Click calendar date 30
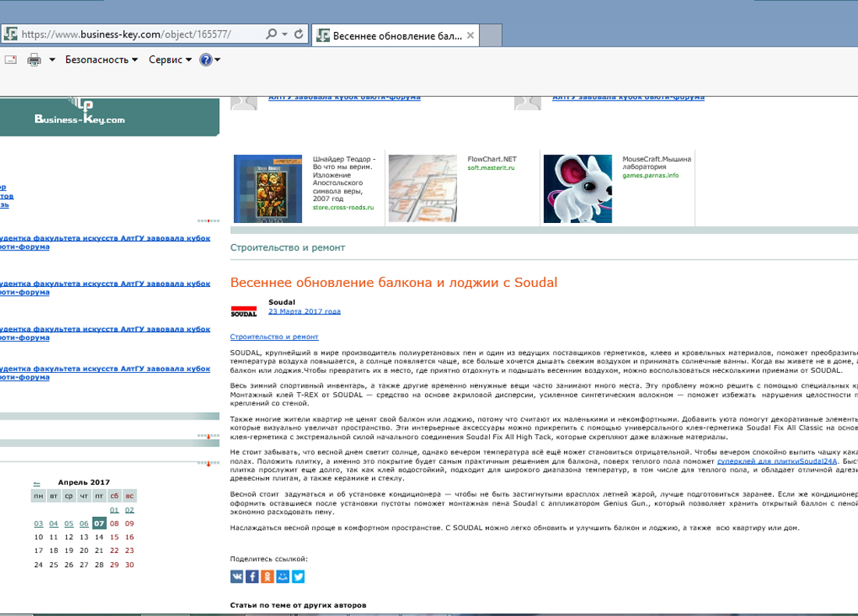This screenshot has width=858, height=616. click(129, 565)
